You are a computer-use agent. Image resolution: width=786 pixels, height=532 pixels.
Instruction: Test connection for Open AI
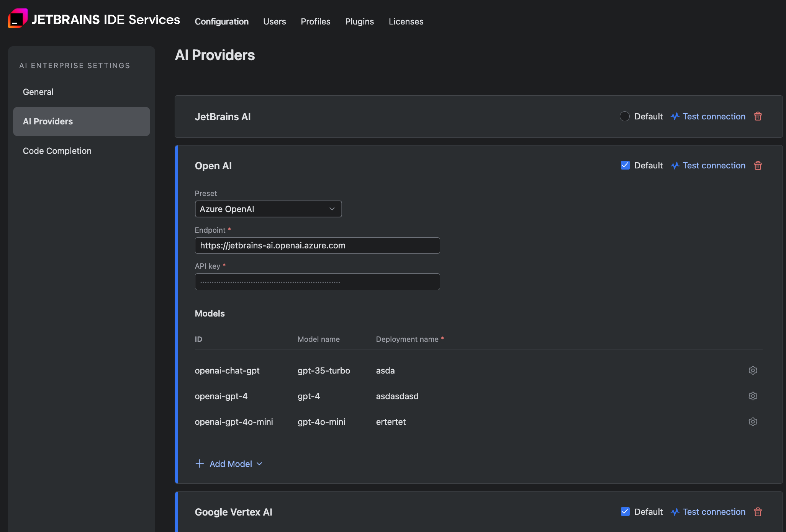714,165
